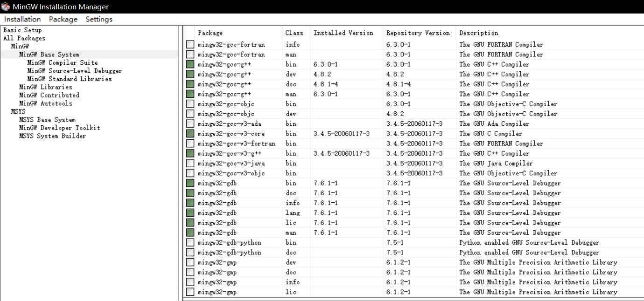Toggle checkbox for mingw32-gcc-g++ dev package
This screenshot has height=301, width=644.
[x=190, y=74]
